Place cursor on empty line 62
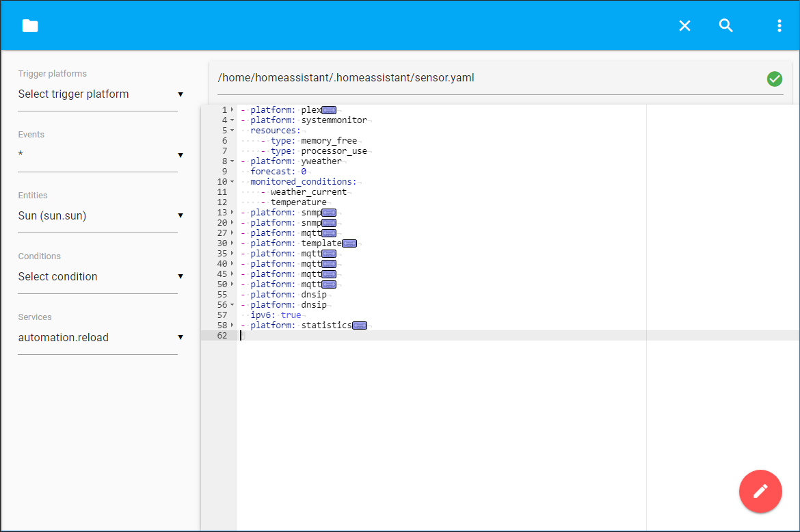The width and height of the screenshot is (800, 532). coord(518,336)
